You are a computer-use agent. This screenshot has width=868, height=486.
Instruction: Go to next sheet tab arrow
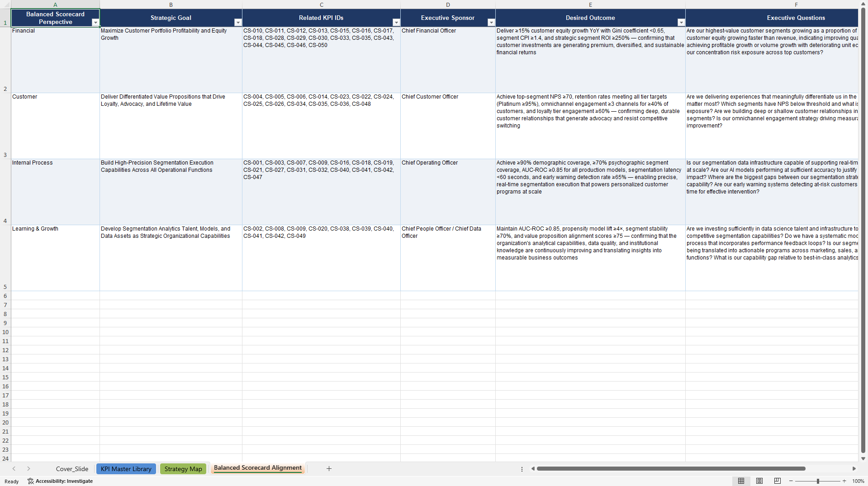click(x=28, y=469)
